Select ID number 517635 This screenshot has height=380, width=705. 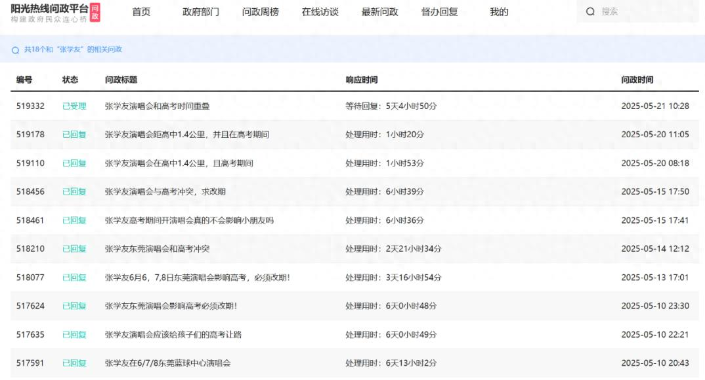click(30, 335)
